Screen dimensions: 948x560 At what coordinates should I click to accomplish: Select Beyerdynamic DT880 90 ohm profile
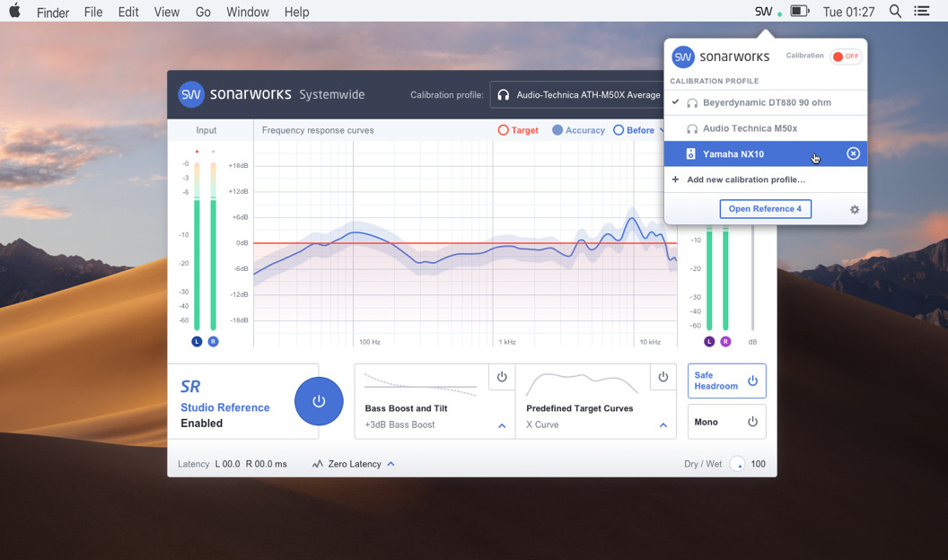click(x=766, y=102)
